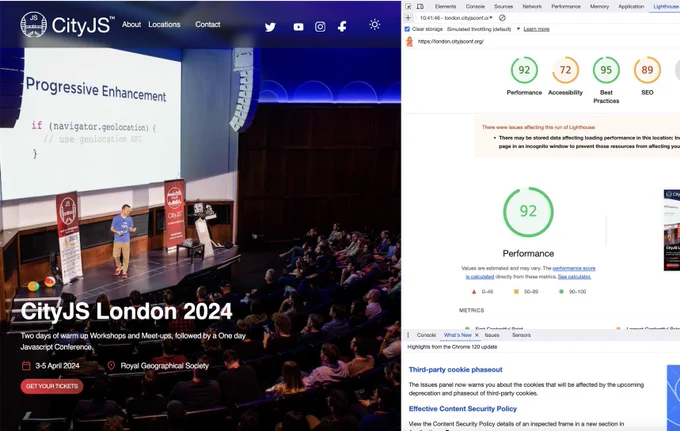The height and width of the screenshot is (431, 680).
Task: Open the Facebook social icon
Action: [342, 27]
